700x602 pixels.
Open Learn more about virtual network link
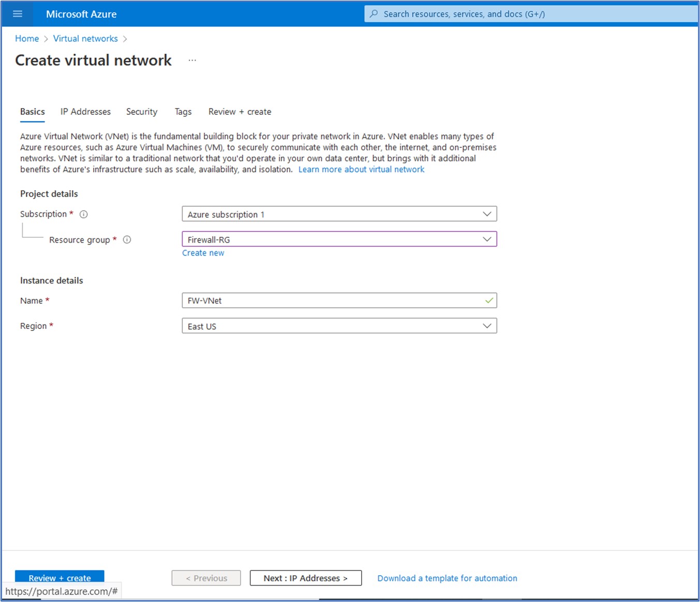pos(361,170)
